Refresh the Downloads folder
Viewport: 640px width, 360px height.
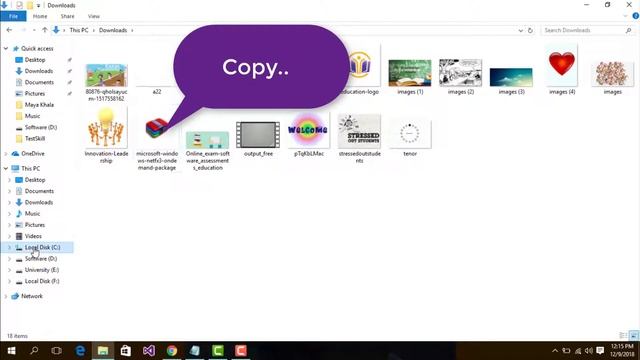[530, 30]
